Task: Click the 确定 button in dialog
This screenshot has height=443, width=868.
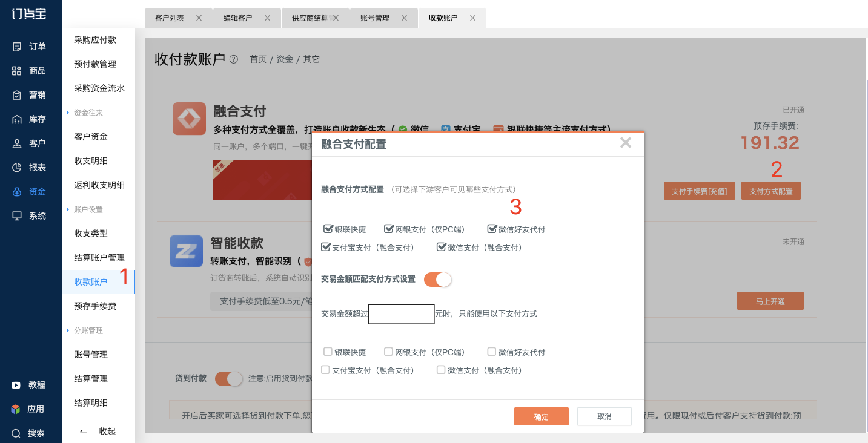Action: pyautogui.click(x=542, y=416)
